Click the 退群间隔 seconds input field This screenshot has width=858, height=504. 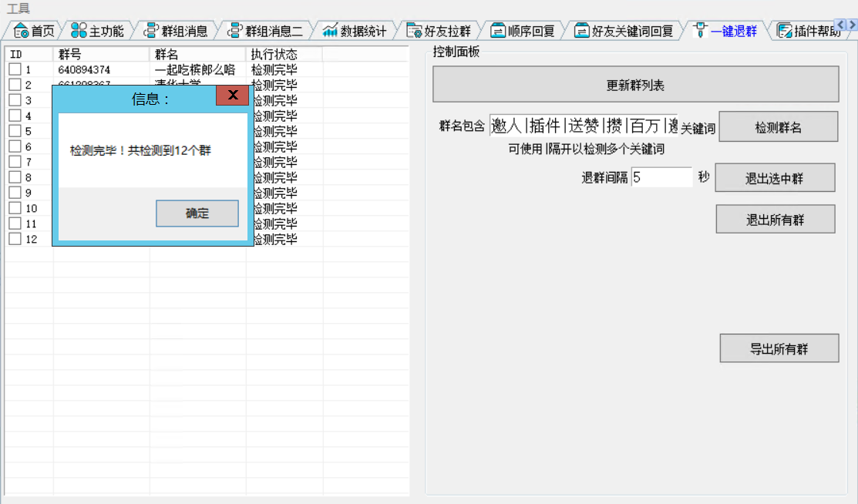pos(661,177)
